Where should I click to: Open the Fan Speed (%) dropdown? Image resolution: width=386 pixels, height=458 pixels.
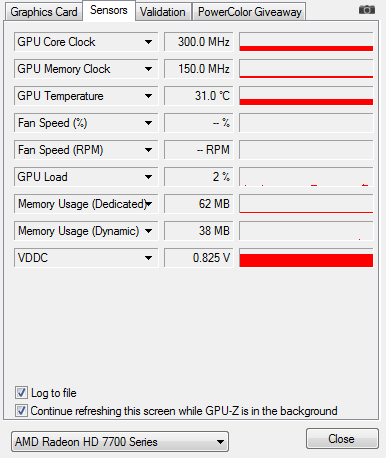(148, 123)
